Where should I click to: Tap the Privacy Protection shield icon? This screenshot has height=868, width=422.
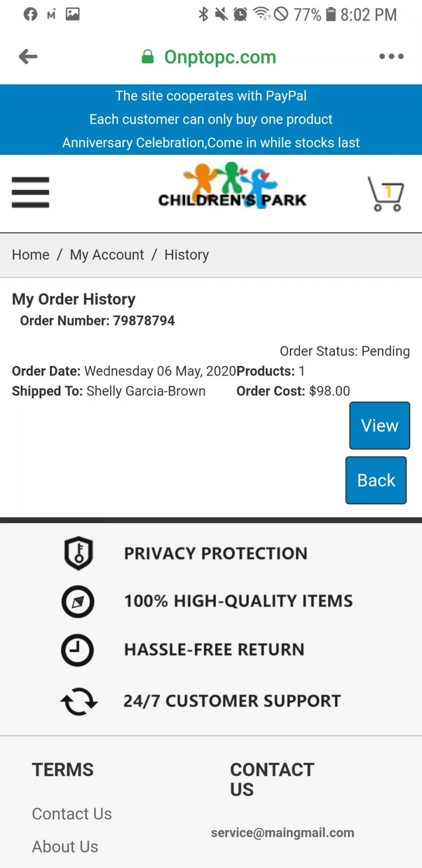(x=78, y=553)
